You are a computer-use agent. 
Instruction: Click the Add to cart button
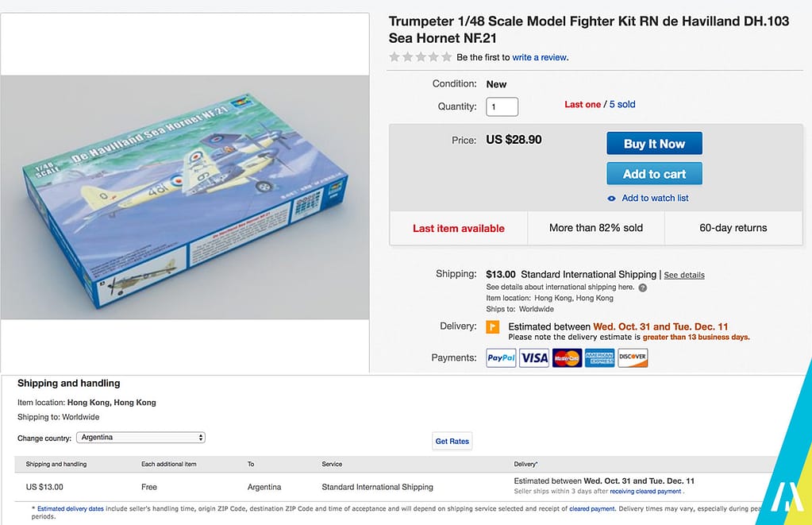click(x=655, y=174)
